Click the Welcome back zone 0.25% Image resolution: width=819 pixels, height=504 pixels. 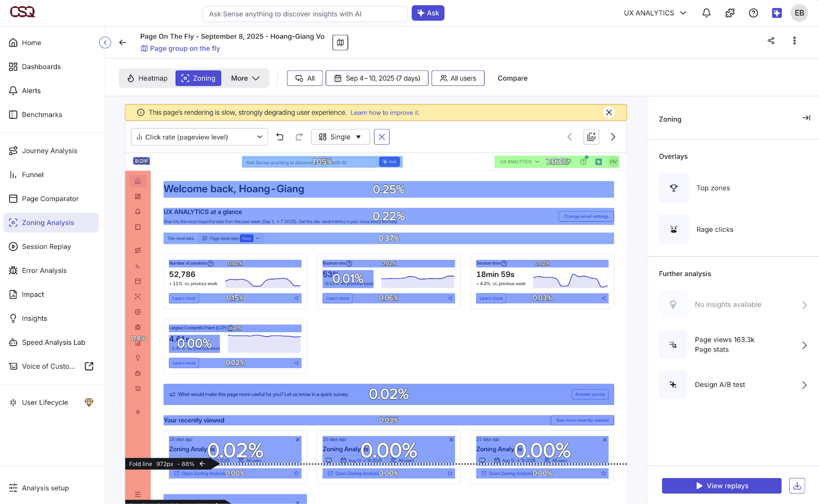click(x=389, y=189)
